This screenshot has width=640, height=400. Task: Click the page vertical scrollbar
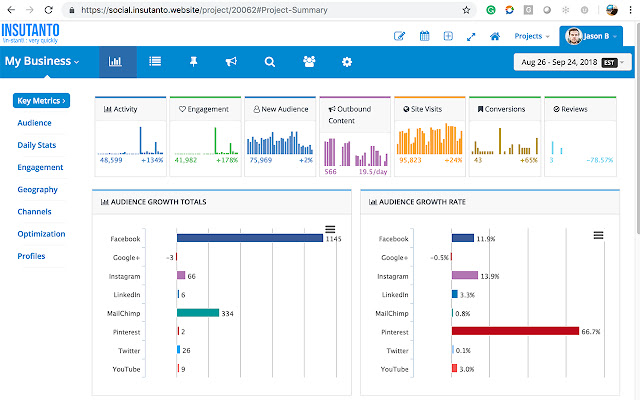point(637,127)
